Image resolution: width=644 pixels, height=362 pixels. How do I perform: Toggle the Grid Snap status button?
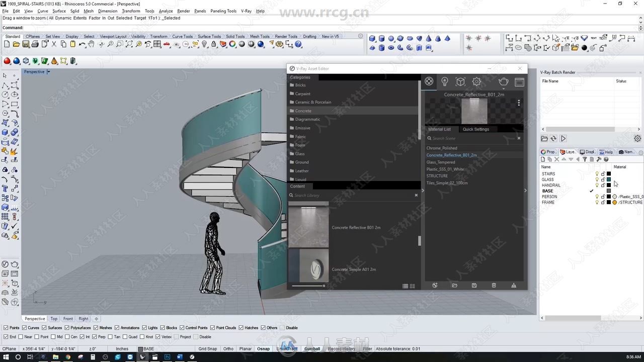coord(208,349)
